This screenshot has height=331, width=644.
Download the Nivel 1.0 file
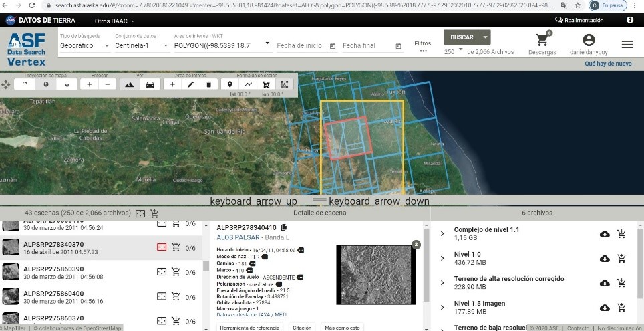coord(605,259)
